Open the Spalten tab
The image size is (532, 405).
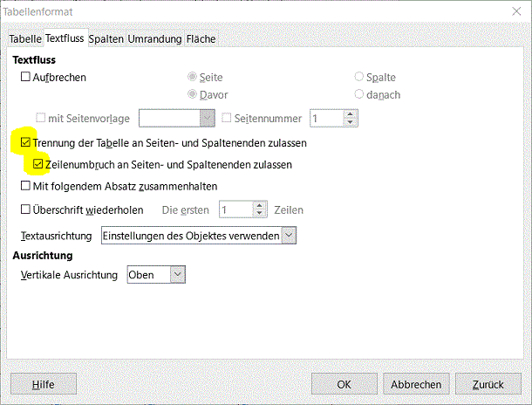(106, 38)
